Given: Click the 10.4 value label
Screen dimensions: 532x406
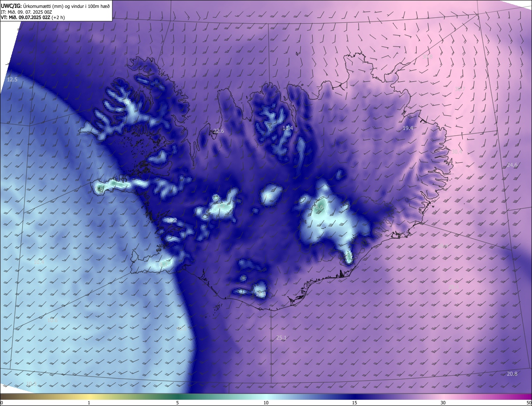Looking at the screenshot, I should point(39,262).
